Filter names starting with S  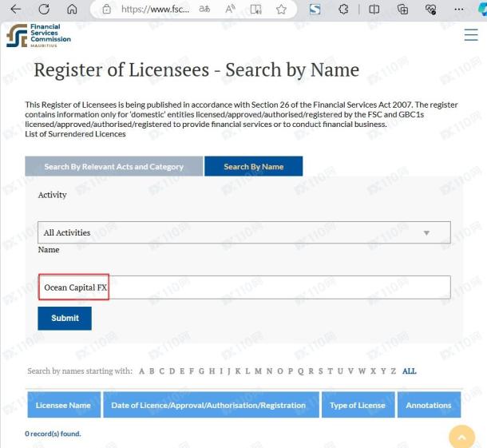point(320,371)
